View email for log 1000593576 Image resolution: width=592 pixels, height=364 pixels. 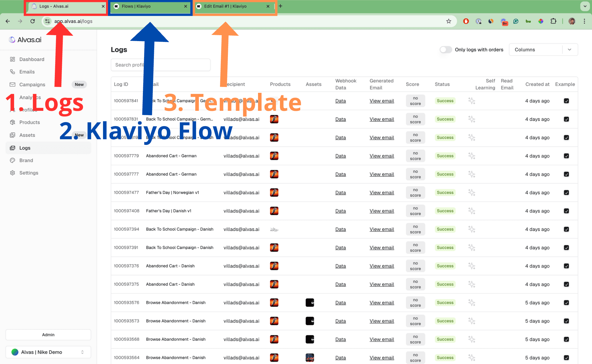[x=382, y=303]
